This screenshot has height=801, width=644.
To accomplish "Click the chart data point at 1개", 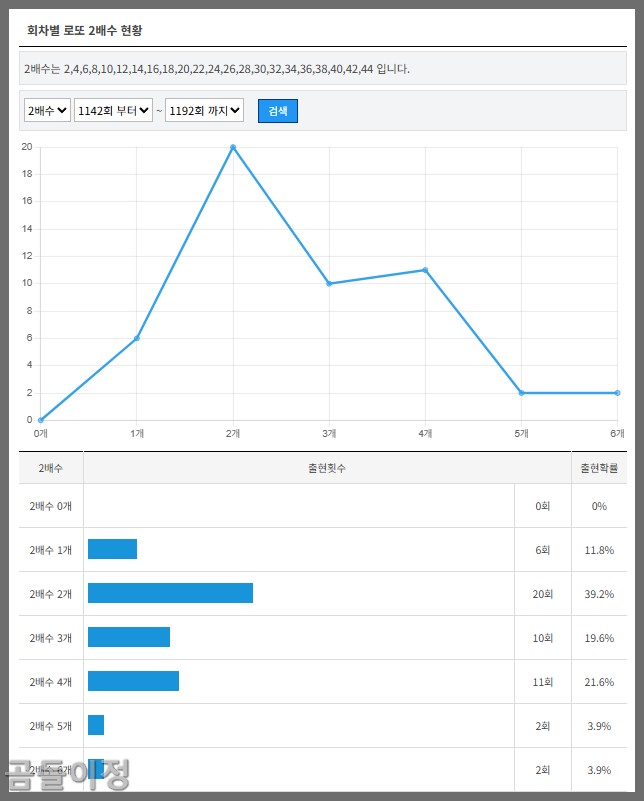I will (137, 338).
